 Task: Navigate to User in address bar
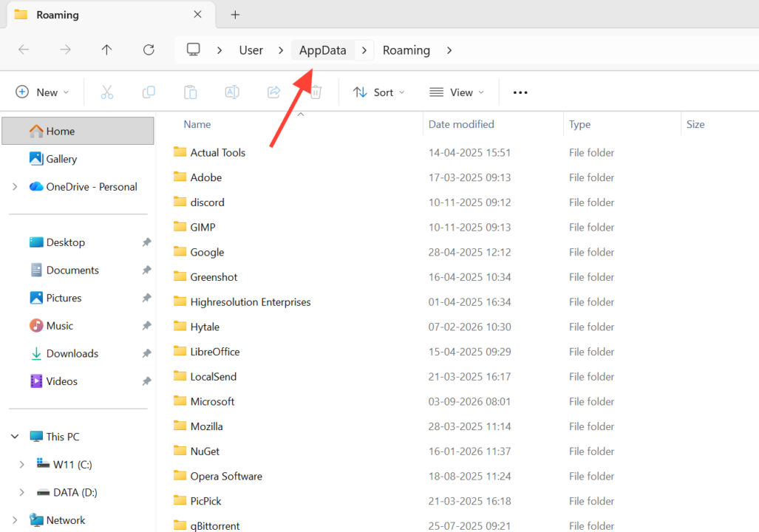tap(251, 50)
